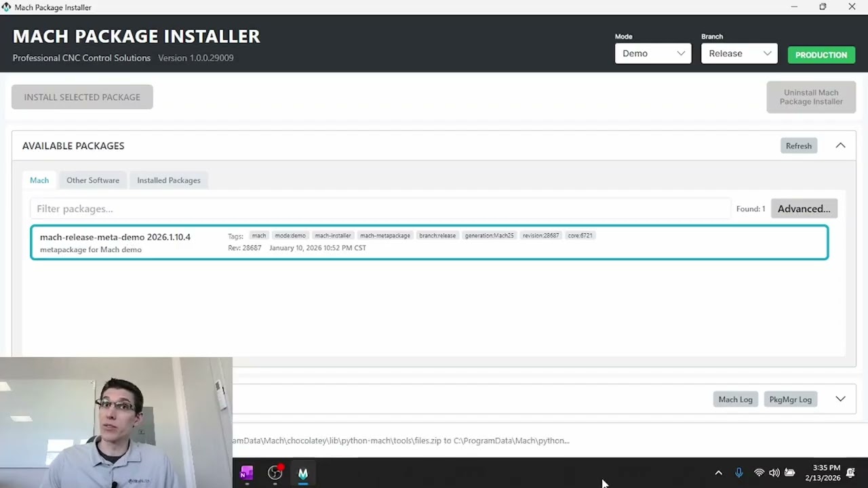The width and height of the screenshot is (868, 488).
Task: Open the Mode dropdown showing Demo
Action: [x=652, y=54]
